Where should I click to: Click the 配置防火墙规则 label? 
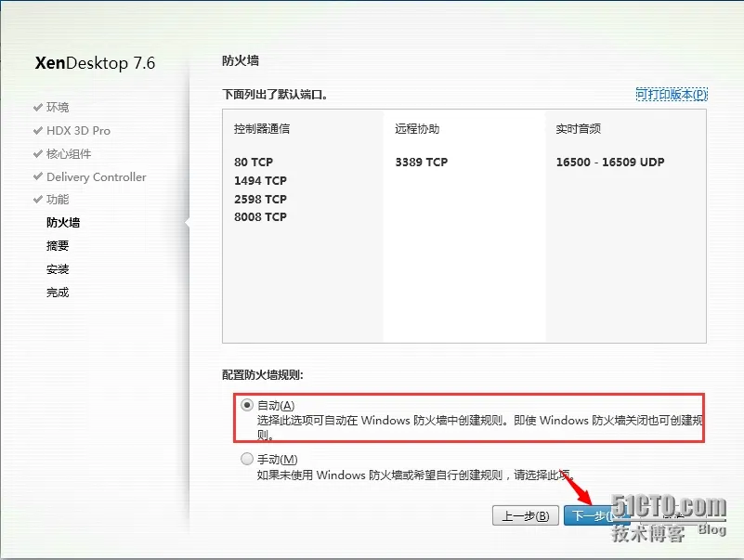click(x=262, y=375)
